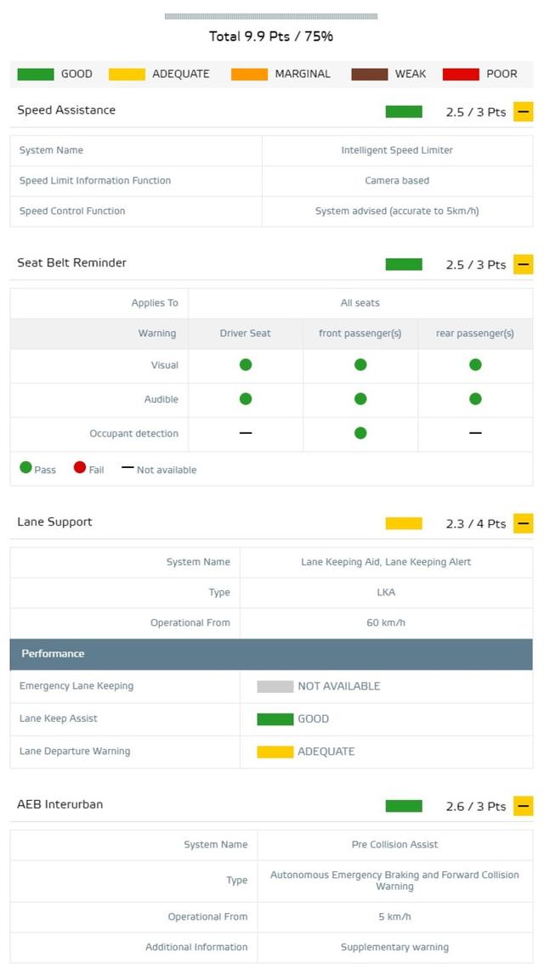Screen dimensions: 544x980
Task: Click Lane Keeping Aid, Lane Keeping Alert
Action: tap(386, 562)
